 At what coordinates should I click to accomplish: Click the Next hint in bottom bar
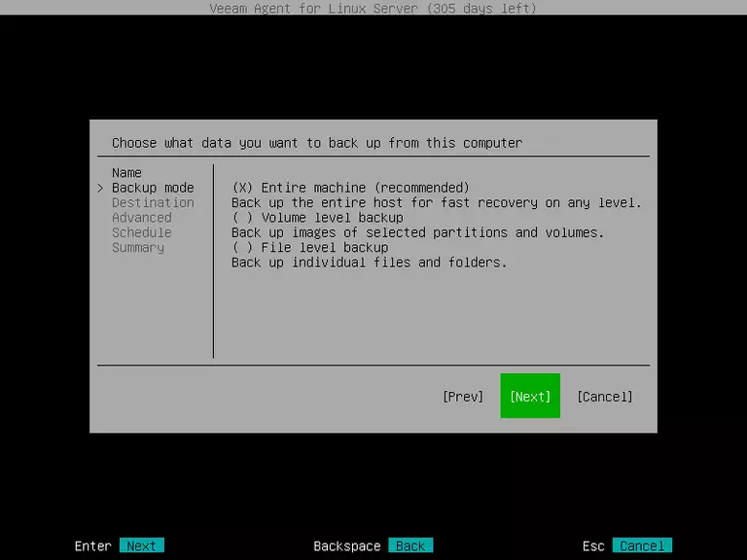click(x=141, y=545)
